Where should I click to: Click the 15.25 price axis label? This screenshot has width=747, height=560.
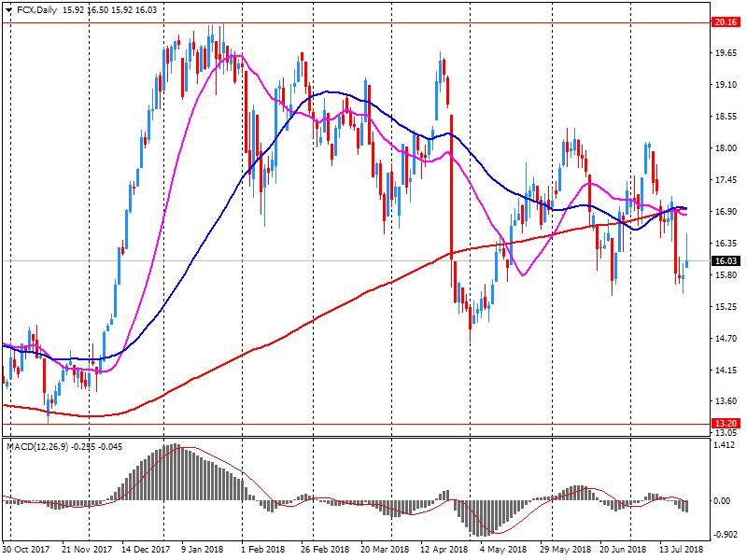726,307
